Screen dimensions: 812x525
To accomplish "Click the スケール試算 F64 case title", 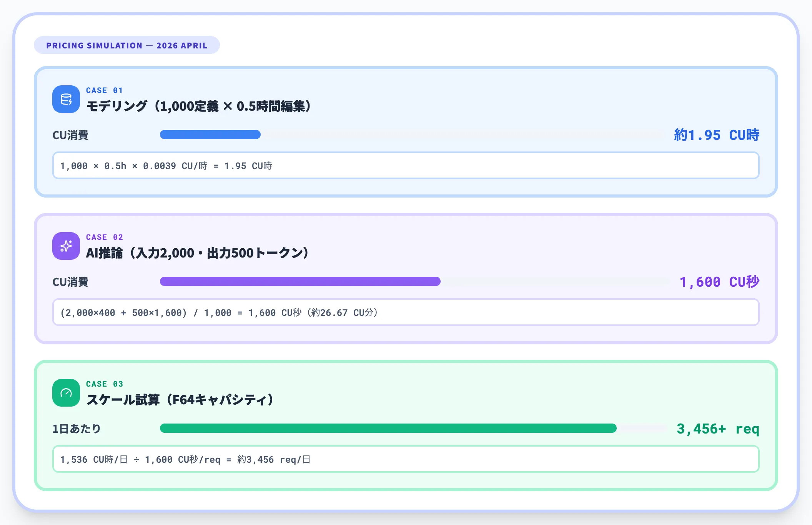I will coord(180,400).
